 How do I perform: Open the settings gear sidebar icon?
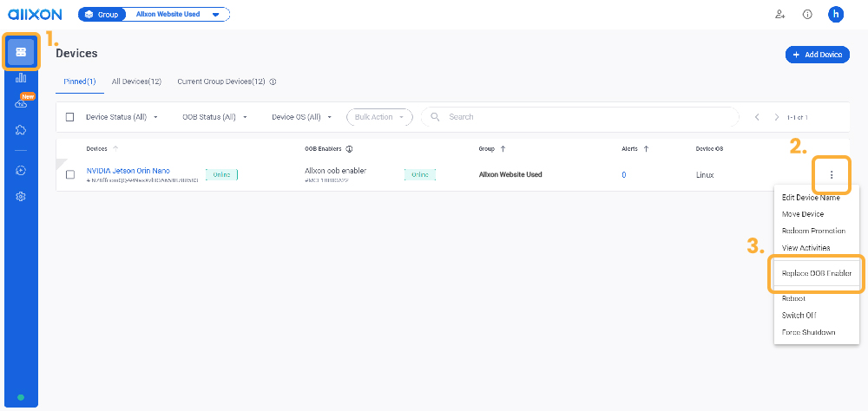[x=21, y=196]
